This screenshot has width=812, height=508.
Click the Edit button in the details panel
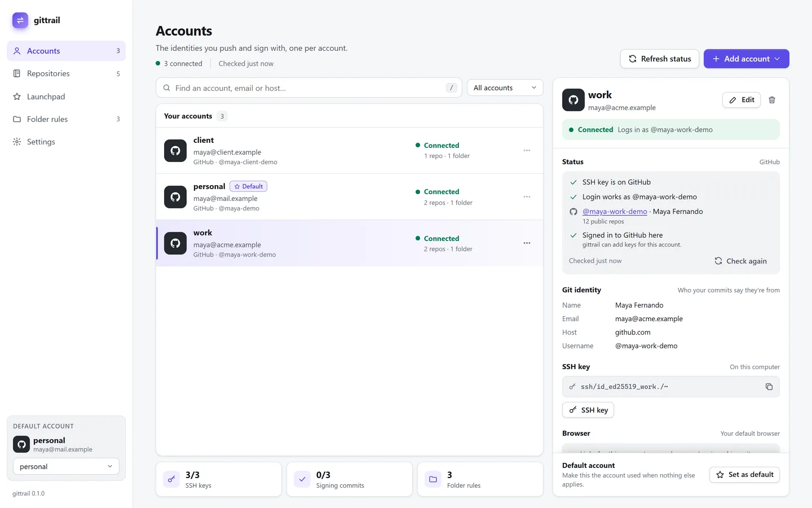[742, 100]
